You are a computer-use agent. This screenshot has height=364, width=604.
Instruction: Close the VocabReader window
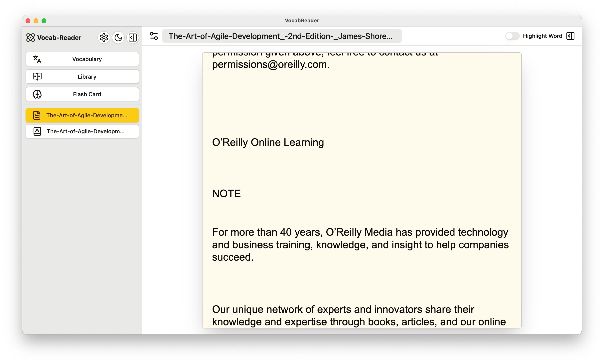point(28,21)
